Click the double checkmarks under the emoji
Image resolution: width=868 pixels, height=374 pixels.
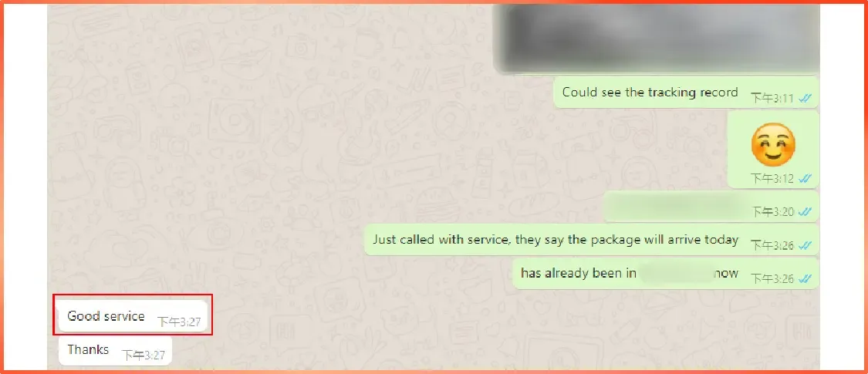[806, 178]
